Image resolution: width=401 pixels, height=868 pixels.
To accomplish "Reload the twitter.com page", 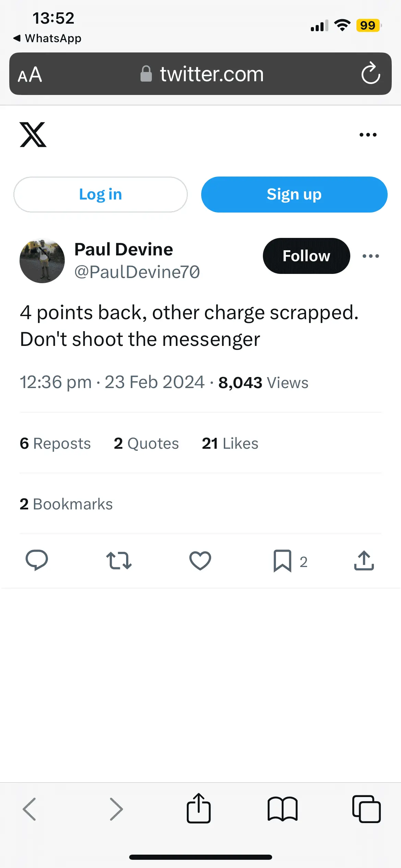I will 370,73.
